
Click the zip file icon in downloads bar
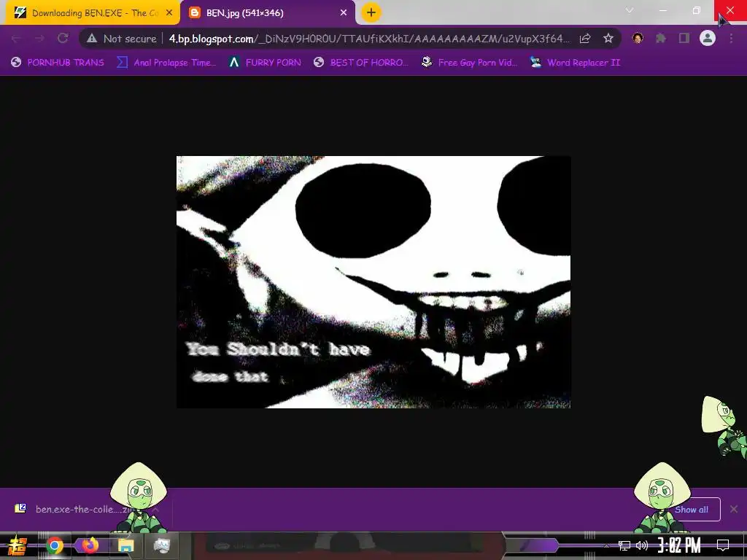pos(20,508)
